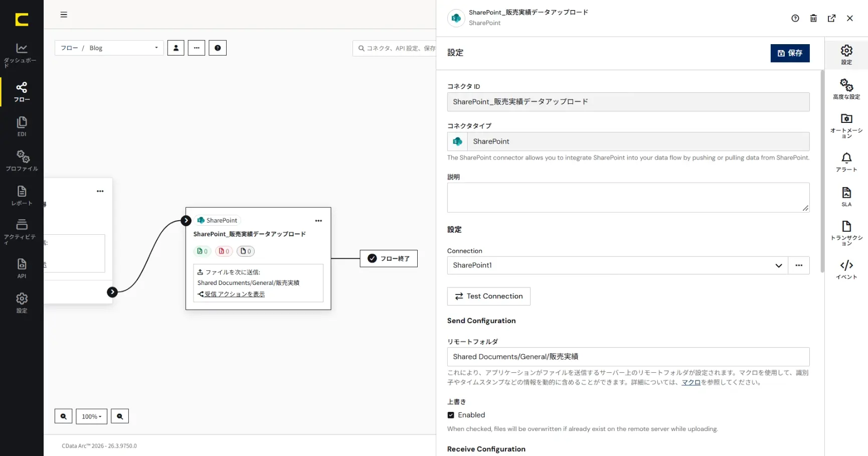The image size is (868, 456).
Task: Click the CData Arc logo
Action: tap(22, 20)
